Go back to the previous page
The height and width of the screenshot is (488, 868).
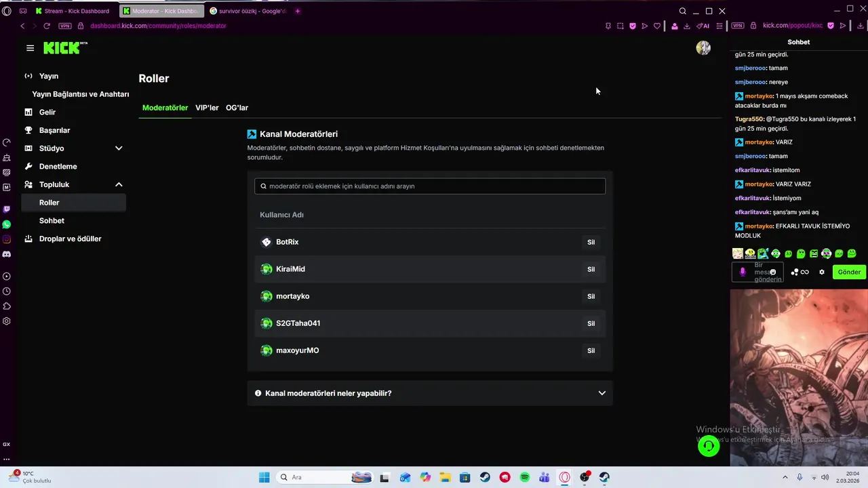tap(22, 26)
